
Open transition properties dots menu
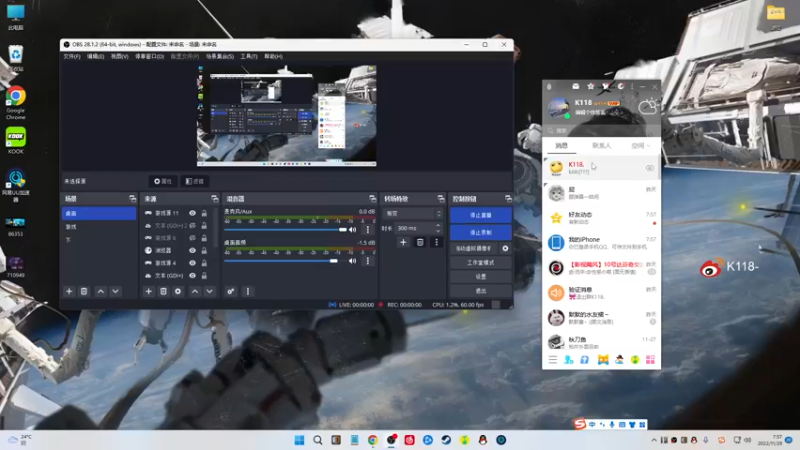[436, 242]
